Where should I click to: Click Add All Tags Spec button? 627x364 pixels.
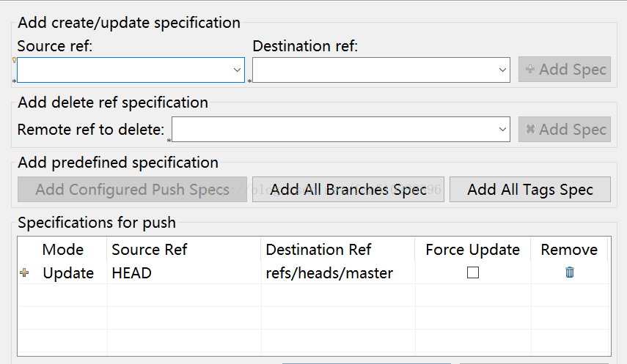pos(529,190)
